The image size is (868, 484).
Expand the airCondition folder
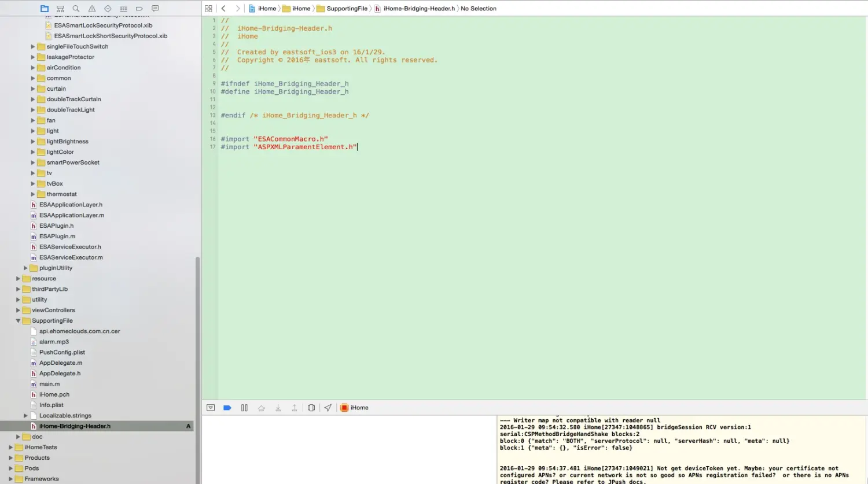pyautogui.click(x=33, y=68)
